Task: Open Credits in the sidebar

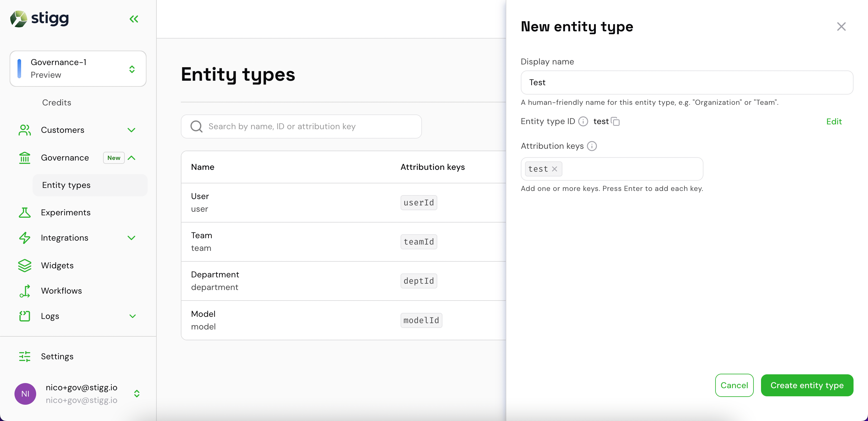Action: click(x=57, y=102)
